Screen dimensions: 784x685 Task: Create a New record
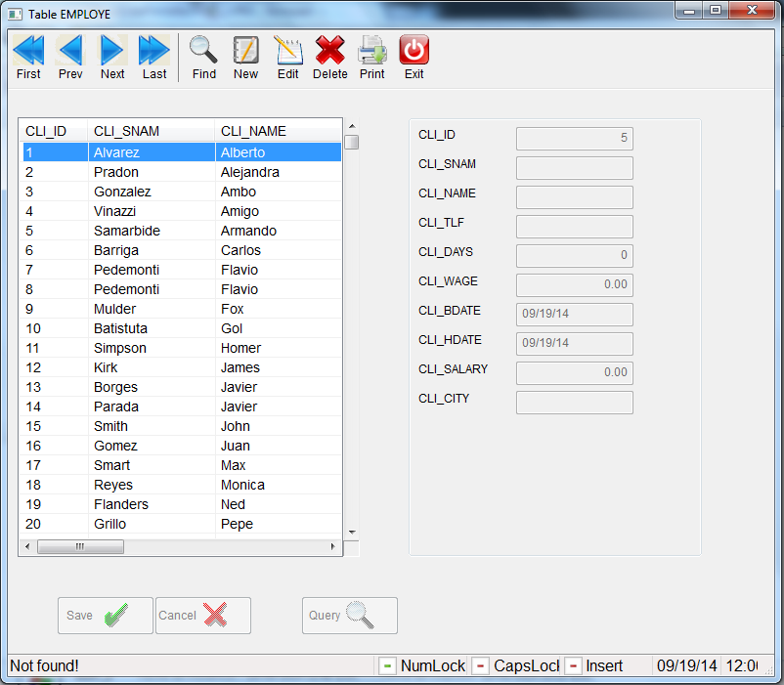(x=245, y=56)
